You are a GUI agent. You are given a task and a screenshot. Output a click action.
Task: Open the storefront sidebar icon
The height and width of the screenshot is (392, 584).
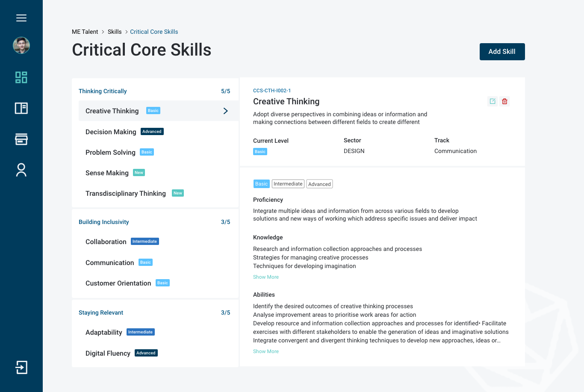[x=21, y=139]
